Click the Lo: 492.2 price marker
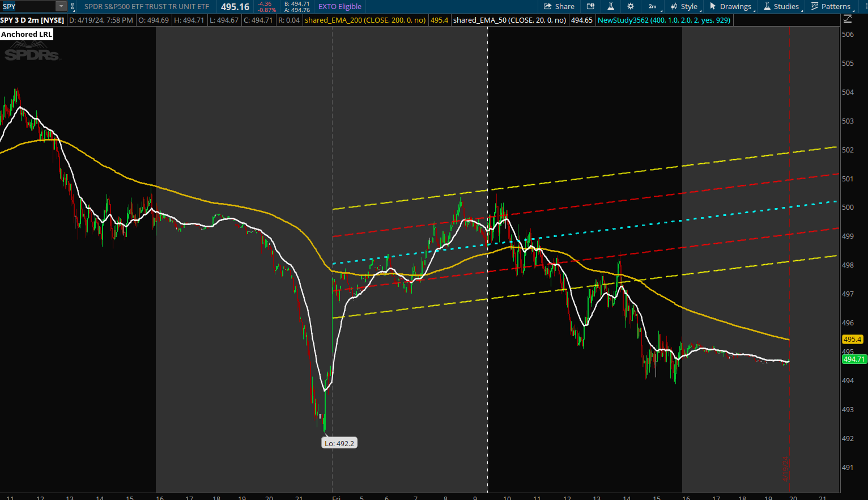Image resolution: width=868 pixels, height=500 pixels. click(339, 443)
